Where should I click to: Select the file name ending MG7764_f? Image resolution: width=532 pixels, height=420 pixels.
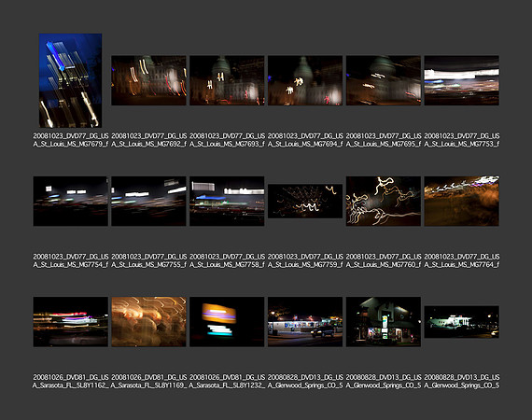(461, 260)
